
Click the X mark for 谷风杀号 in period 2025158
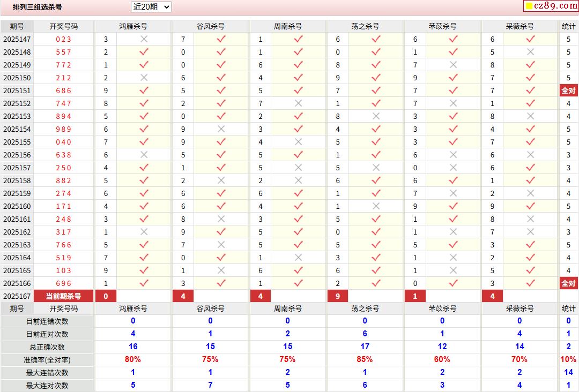pyautogui.click(x=221, y=180)
